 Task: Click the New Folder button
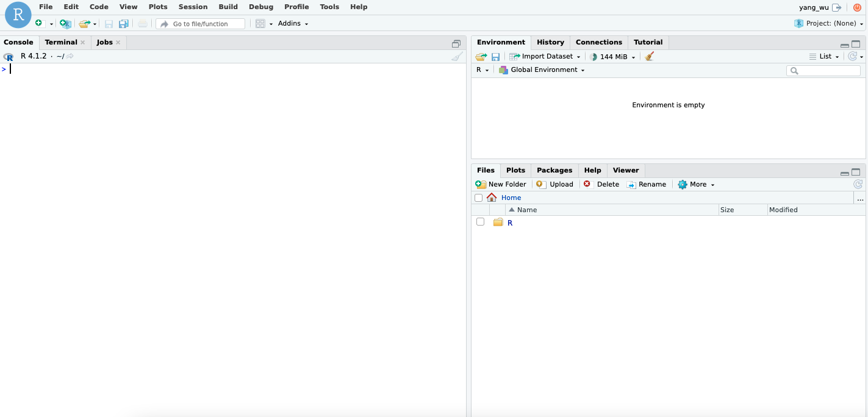(x=501, y=184)
